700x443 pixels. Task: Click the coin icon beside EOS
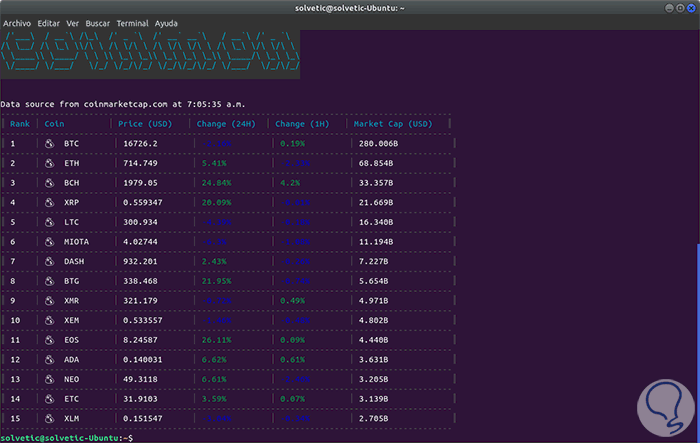pyautogui.click(x=49, y=340)
